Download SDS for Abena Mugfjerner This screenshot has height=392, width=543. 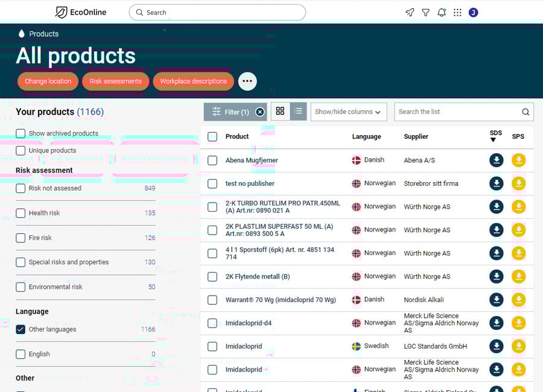pyautogui.click(x=497, y=160)
